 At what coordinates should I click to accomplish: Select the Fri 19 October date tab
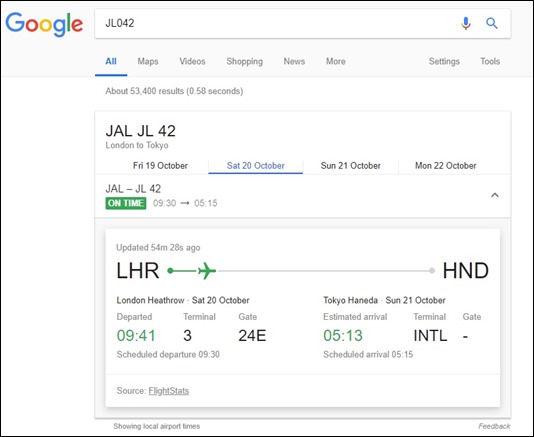pos(160,166)
